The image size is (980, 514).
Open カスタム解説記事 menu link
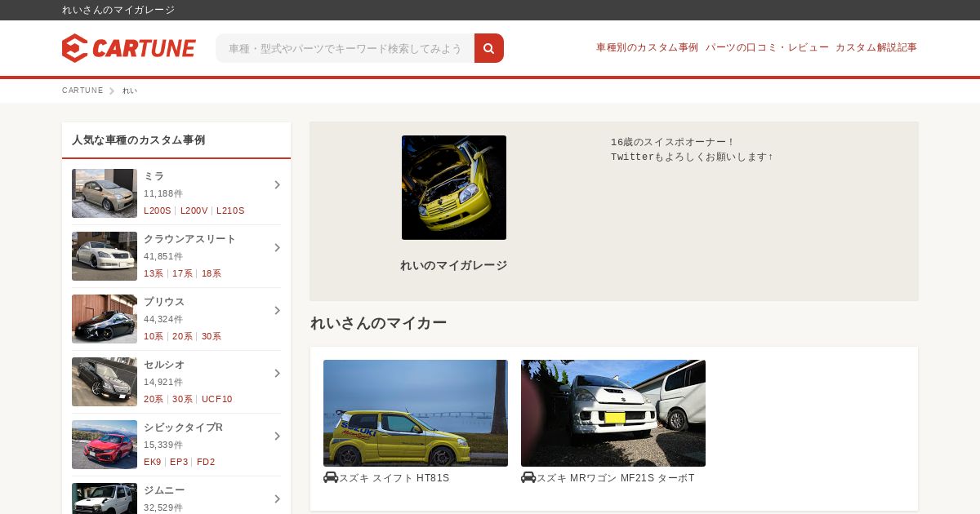[x=876, y=47]
